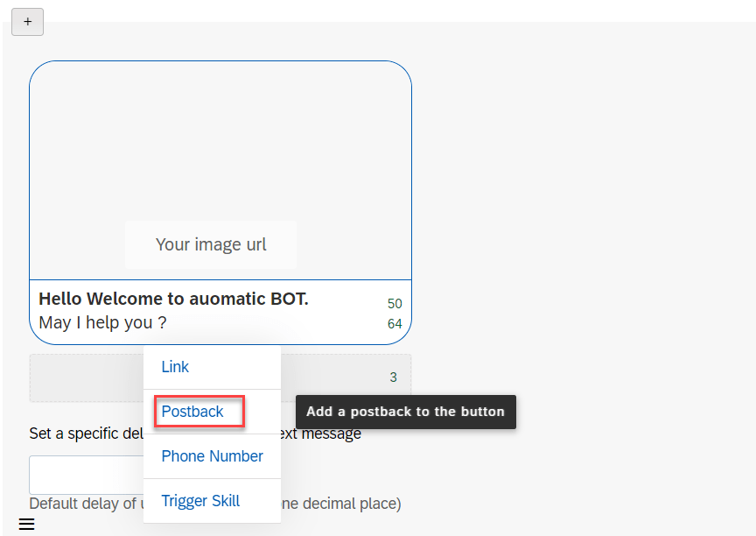Edit the "May I help you ?" subtitle
The height and width of the screenshot is (536, 756).
tap(102, 322)
